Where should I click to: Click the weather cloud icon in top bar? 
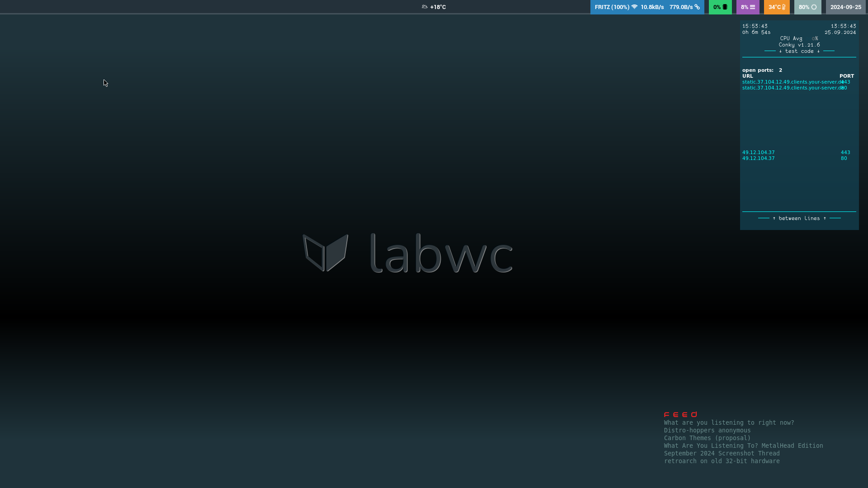[x=425, y=7]
